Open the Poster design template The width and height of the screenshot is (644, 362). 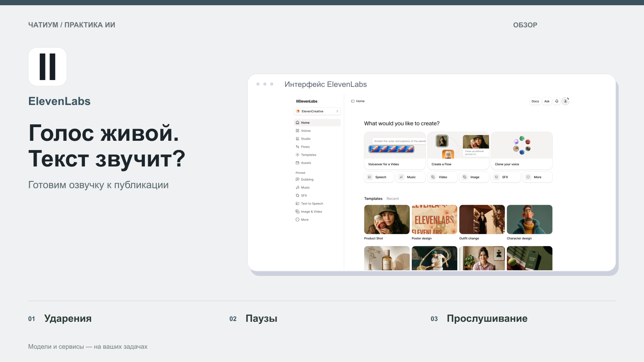(x=434, y=220)
